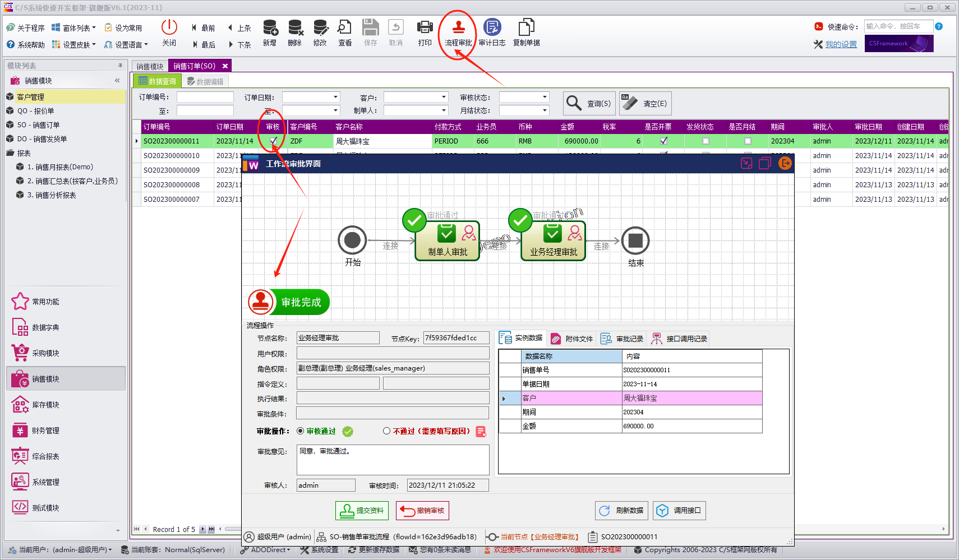
Task: Choose 不通过 rejection radio option
Action: coord(387,431)
